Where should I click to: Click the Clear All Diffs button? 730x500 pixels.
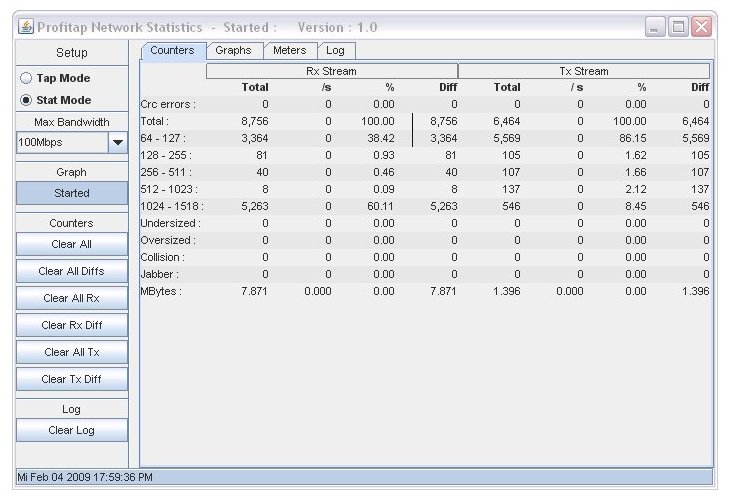[x=71, y=271]
